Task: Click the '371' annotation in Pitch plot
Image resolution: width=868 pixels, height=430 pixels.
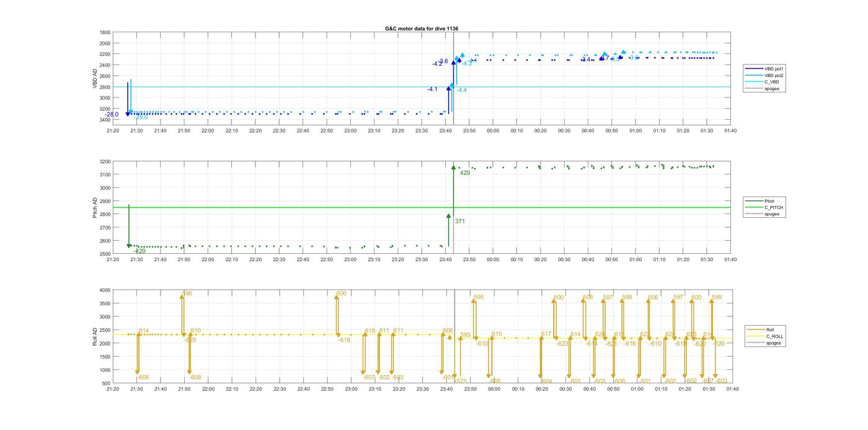Action: click(x=460, y=222)
